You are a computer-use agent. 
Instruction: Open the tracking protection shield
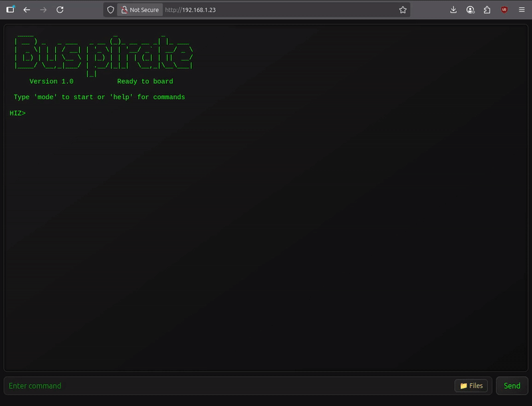click(110, 10)
